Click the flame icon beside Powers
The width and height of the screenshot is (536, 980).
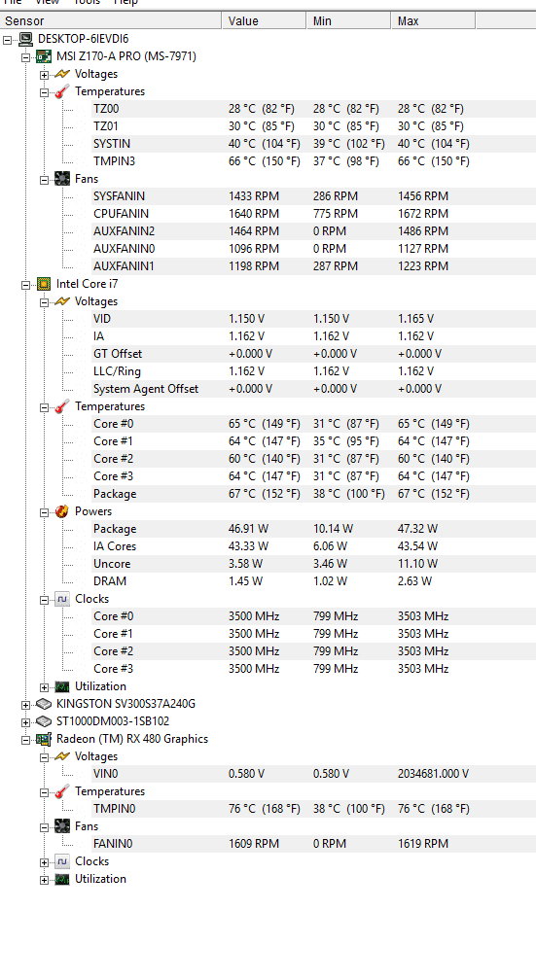(62, 511)
